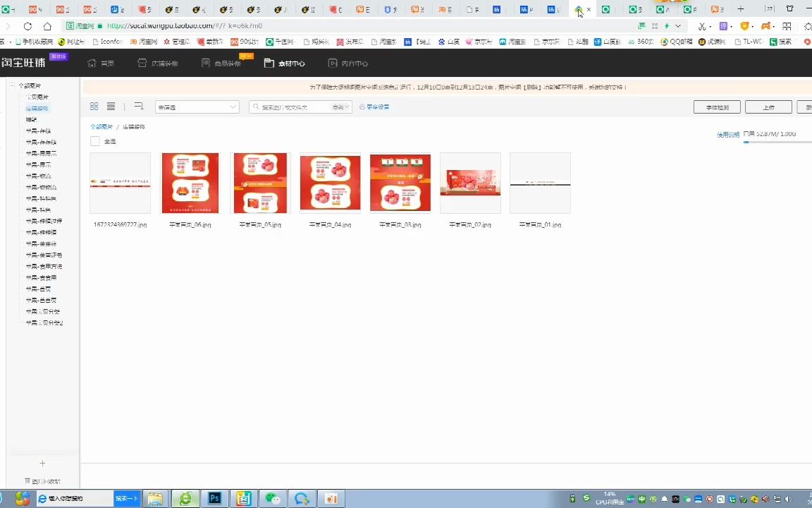Viewport: 812px width, 508px height.
Task: Open 内容中心 via its play icon
Action: click(332, 63)
